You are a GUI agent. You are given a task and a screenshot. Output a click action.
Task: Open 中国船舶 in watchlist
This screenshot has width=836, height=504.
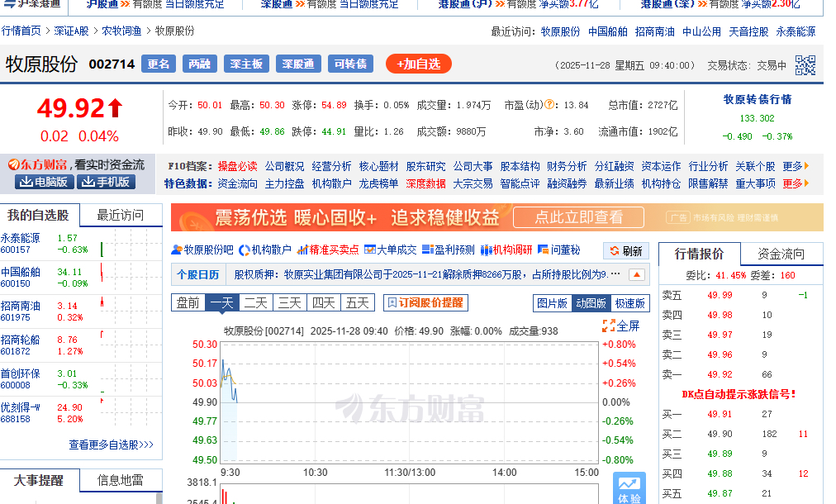21,272
